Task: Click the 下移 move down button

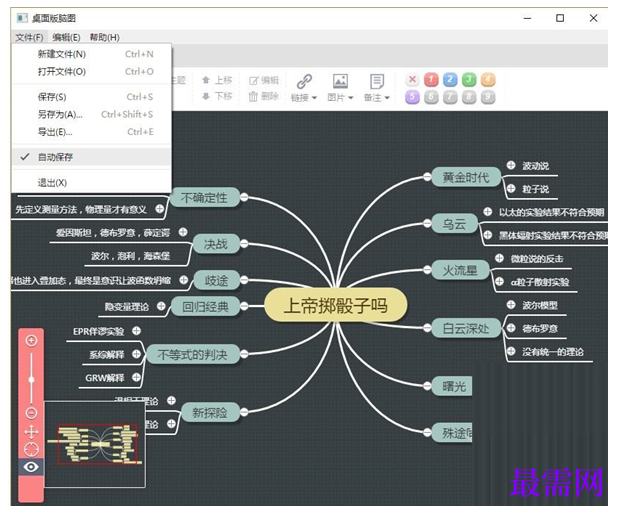Action: (217, 96)
